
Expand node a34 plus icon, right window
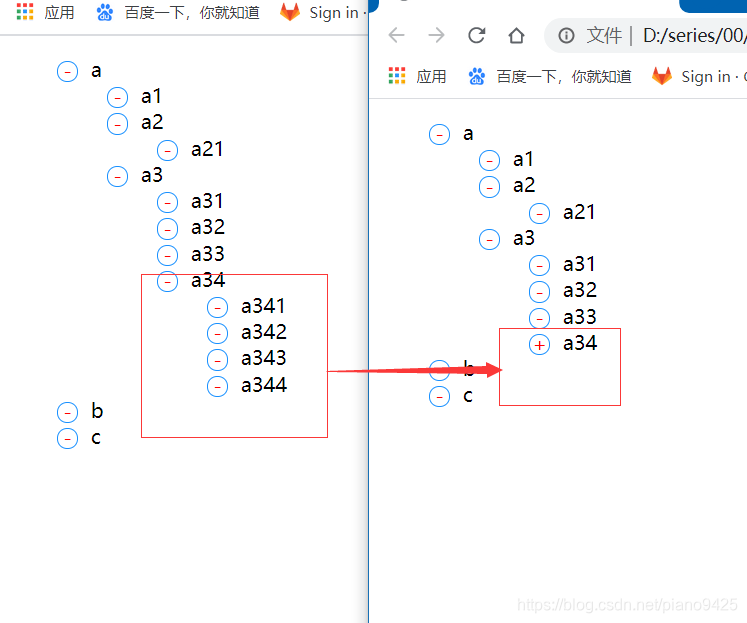[x=539, y=344]
